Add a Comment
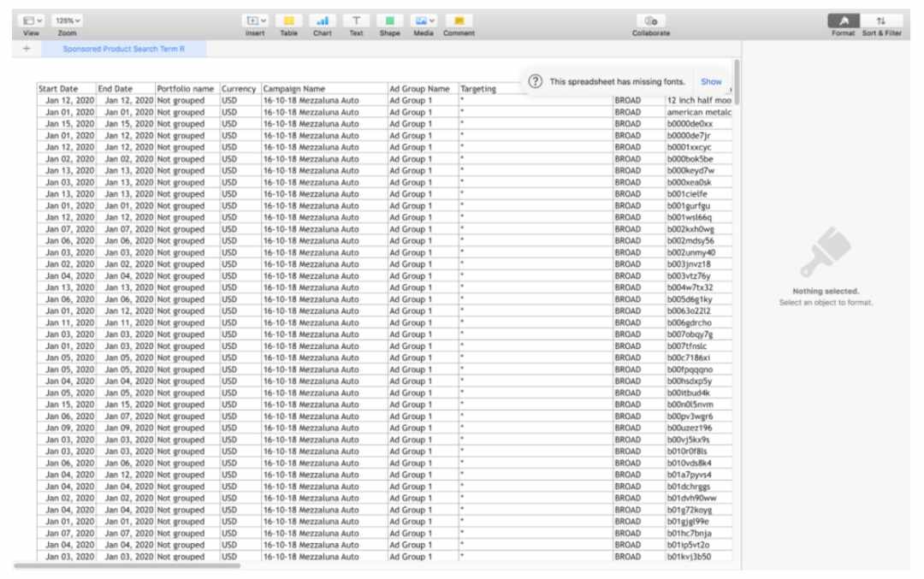The image size is (924, 579). pos(459,21)
